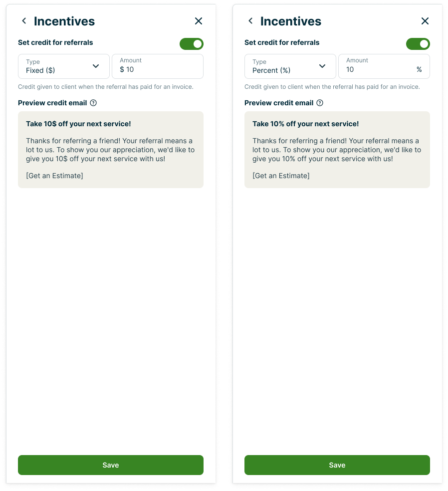The height and width of the screenshot is (491, 448).
Task: Close the Incentives panel showing Percent (%) type
Action: click(x=425, y=21)
